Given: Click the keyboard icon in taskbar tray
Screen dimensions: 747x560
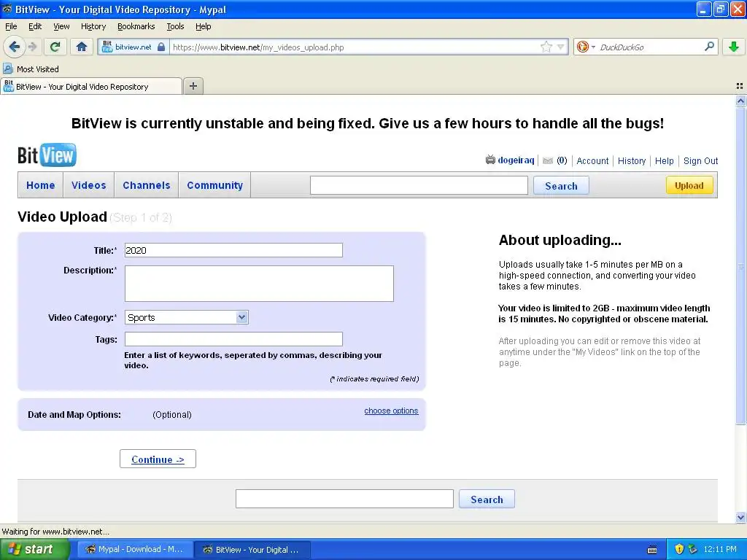Looking at the screenshot, I should click(x=652, y=550).
